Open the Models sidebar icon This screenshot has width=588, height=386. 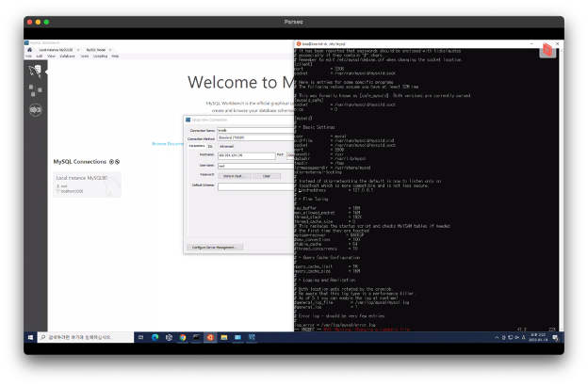pos(35,90)
